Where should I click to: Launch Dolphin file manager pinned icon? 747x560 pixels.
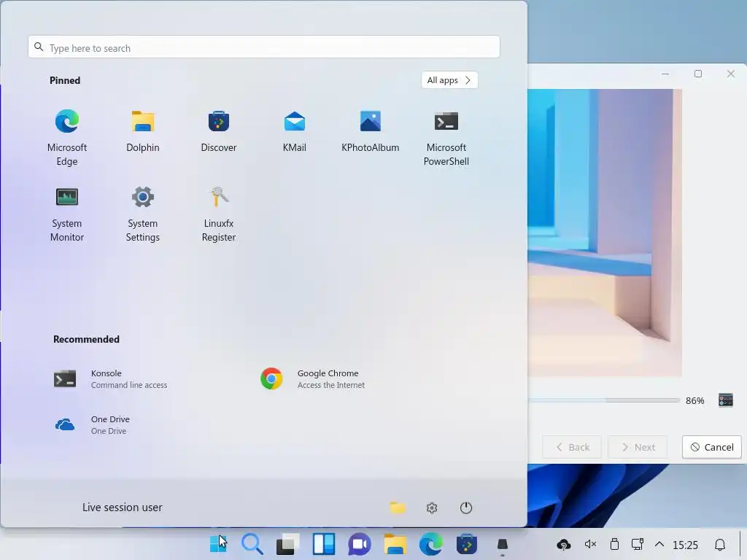[142, 131]
